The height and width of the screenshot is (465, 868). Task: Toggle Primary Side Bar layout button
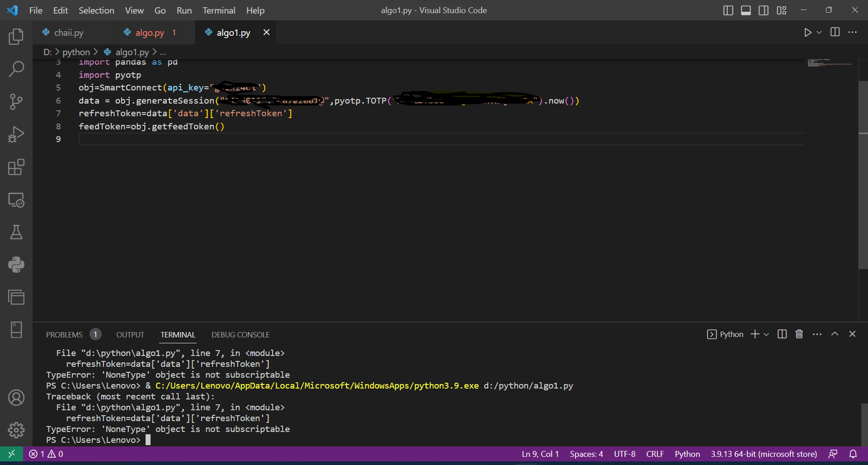pos(728,10)
